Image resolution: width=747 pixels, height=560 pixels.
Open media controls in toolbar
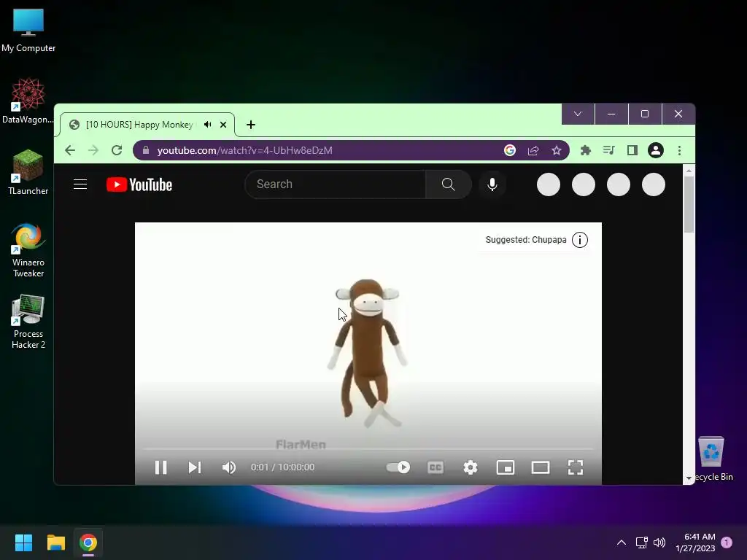click(609, 150)
